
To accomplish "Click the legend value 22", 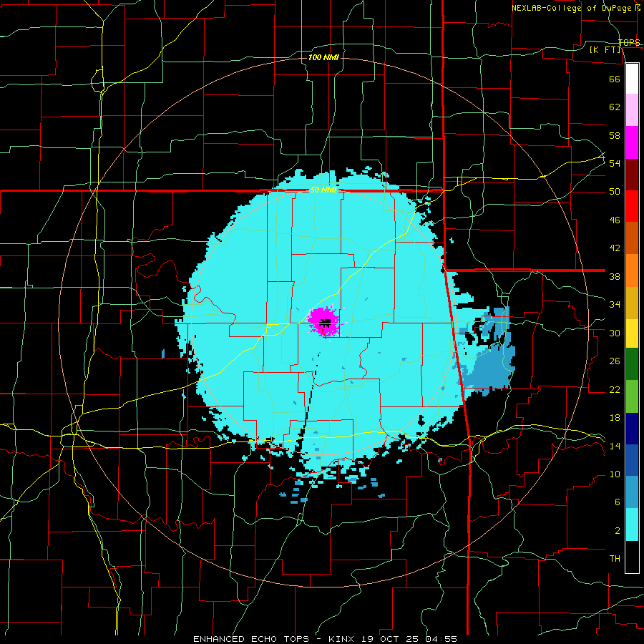I will [615, 390].
